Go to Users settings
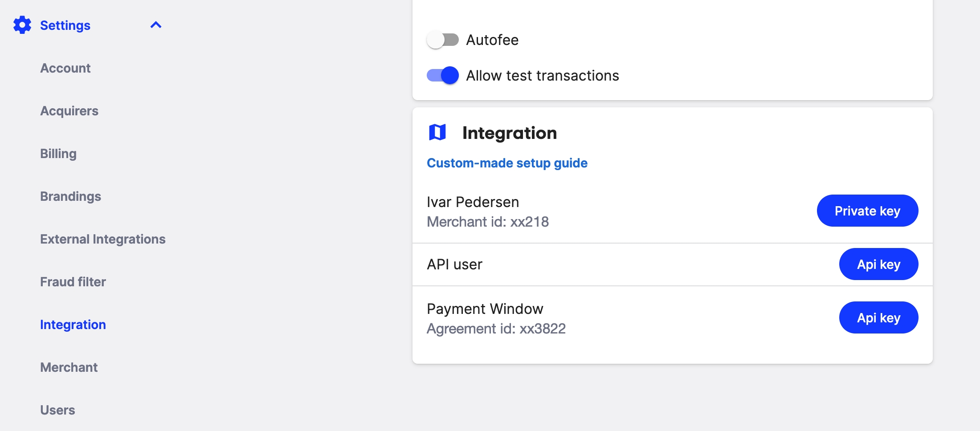Screen dimensions: 980x431 click(x=57, y=410)
